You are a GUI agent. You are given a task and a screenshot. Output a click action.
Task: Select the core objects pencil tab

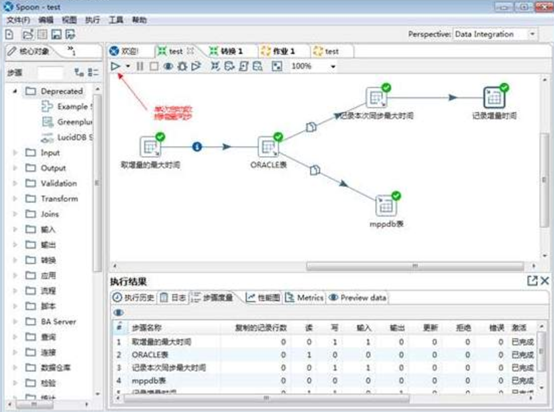(x=29, y=52)
